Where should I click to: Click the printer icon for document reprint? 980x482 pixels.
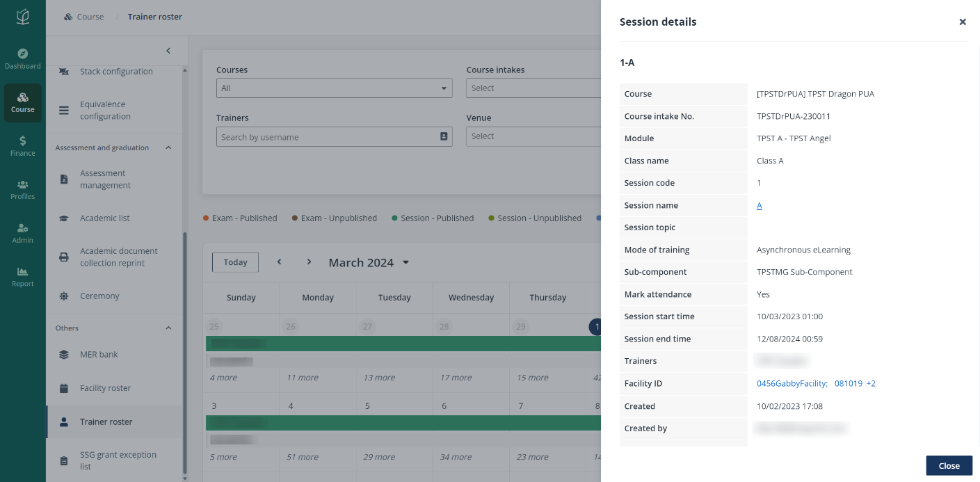[64, 257]
